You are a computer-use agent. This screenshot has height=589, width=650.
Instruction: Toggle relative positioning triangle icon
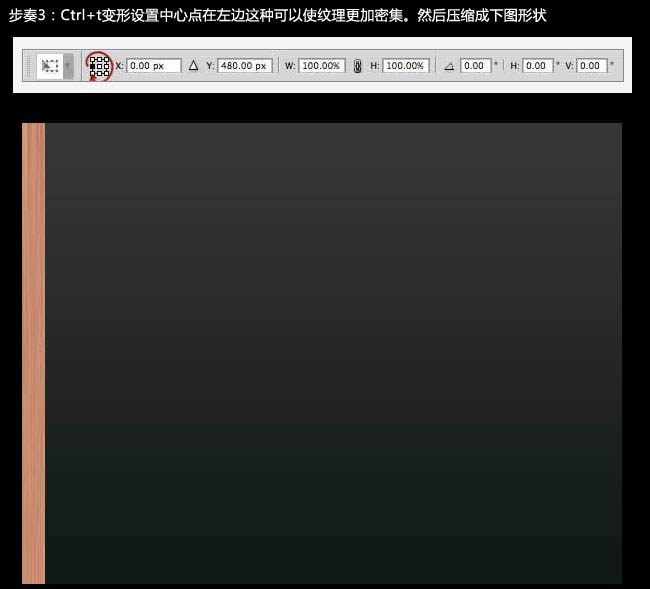point(193,65)
